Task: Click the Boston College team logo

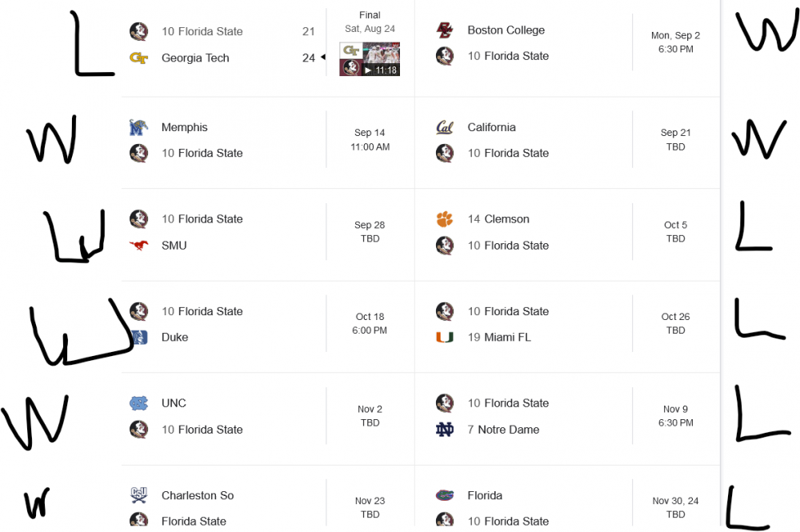Action: (445, 30)
